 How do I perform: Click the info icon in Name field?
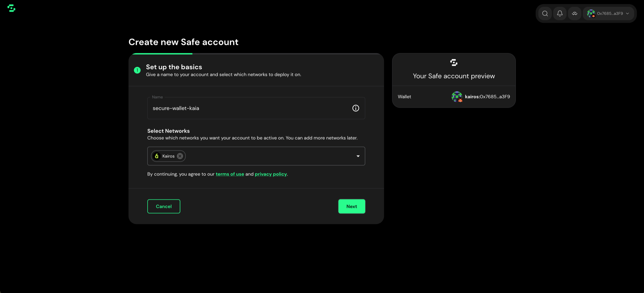[x=356, y=108]
